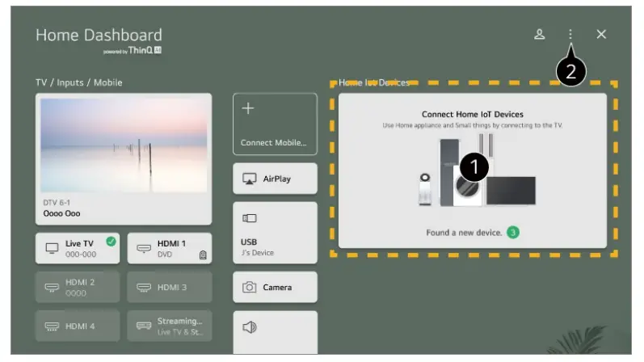The width and height of the screenshot is (644, 362).
Task: Select the Live TV preview thumbnail
Action: coord(124,145)
